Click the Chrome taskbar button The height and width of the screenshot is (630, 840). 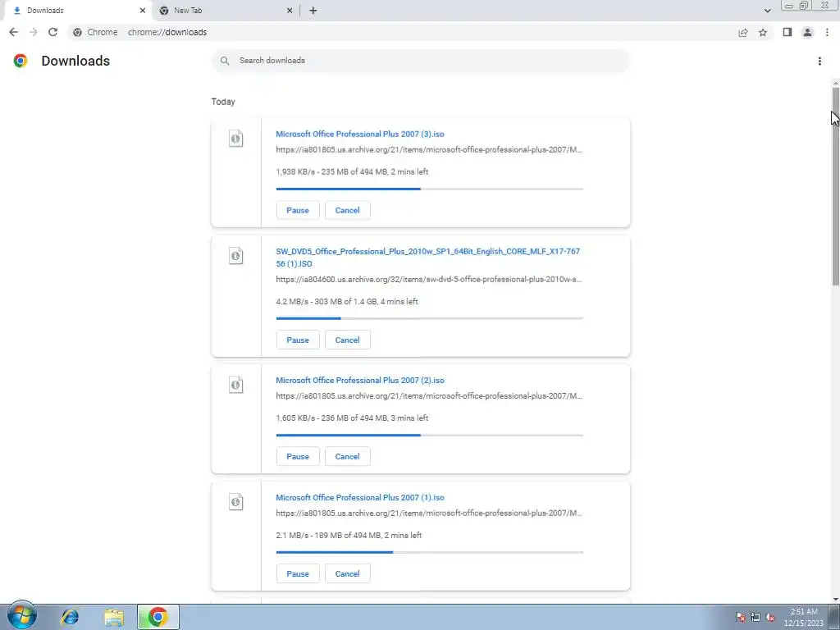(x=158, y=617)
